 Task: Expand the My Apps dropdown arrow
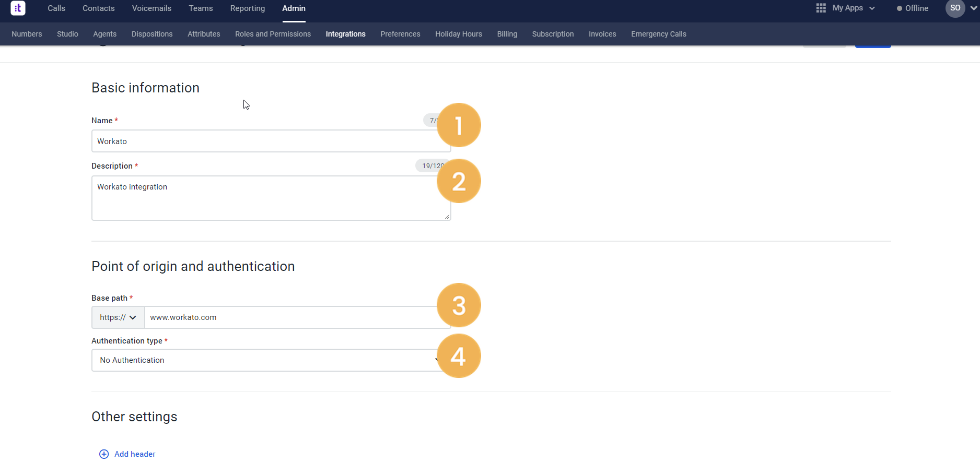(872, 8)
